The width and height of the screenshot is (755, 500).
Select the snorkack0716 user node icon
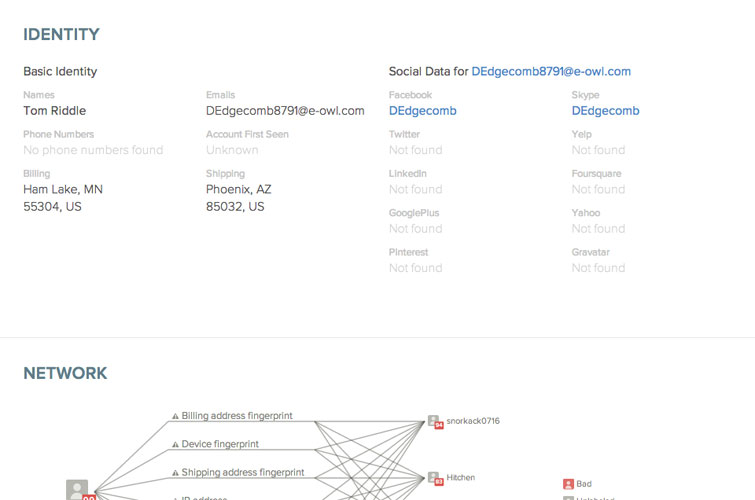point(434,421)
